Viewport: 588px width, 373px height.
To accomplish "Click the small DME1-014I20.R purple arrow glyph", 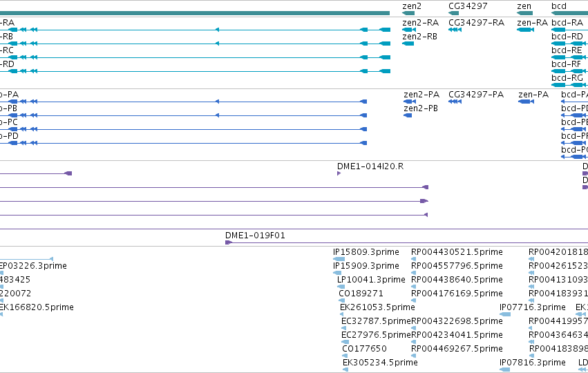I will coord(339,173).
